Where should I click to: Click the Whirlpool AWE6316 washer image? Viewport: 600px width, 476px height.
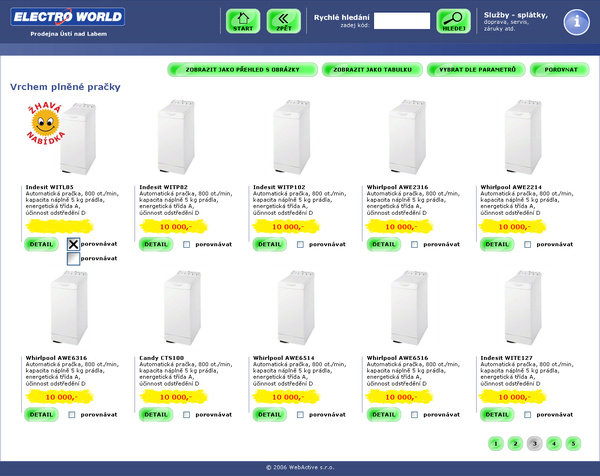click(x=69, y=308)
